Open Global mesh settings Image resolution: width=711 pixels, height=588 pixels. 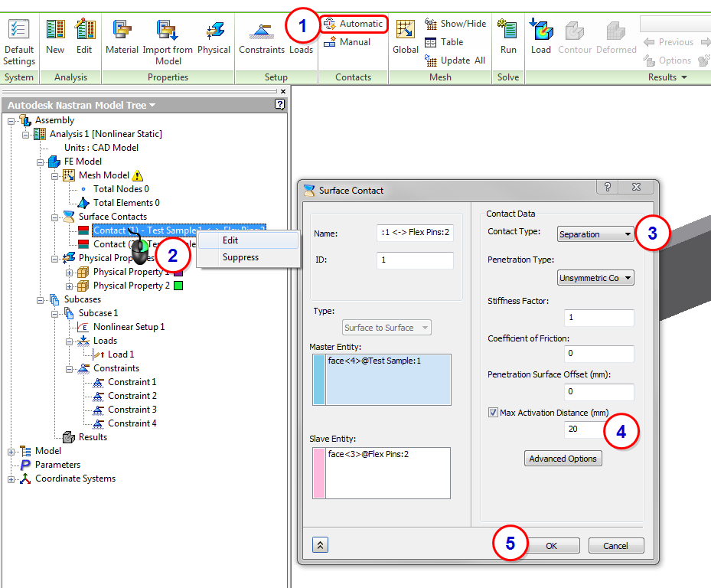tap(406, 38)
